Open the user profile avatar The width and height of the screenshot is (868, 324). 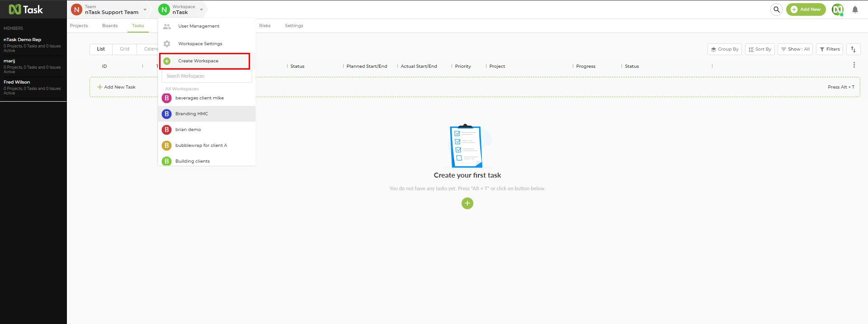pos(838,9)
